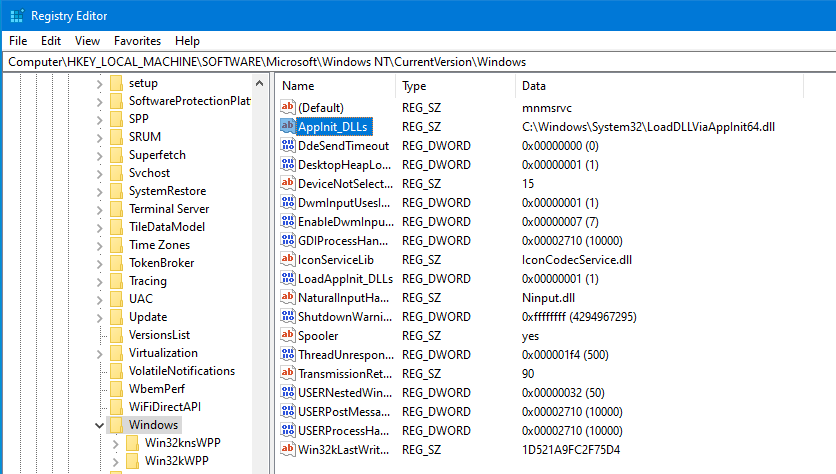Click the Svchost folder icon

click(x=115, y=173)
